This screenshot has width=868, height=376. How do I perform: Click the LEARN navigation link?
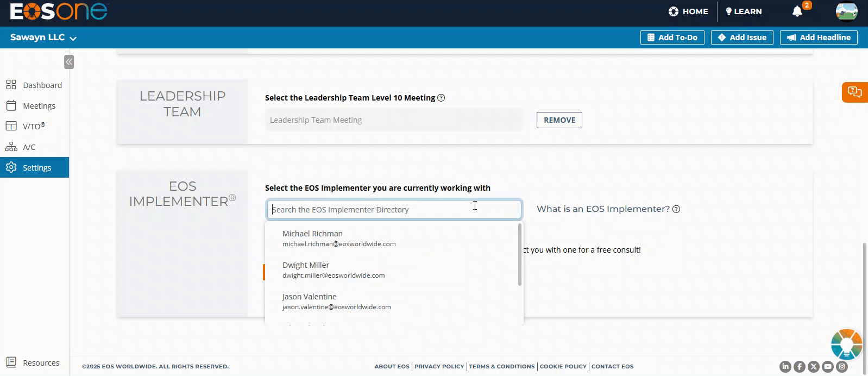click(x=744, y=11)
